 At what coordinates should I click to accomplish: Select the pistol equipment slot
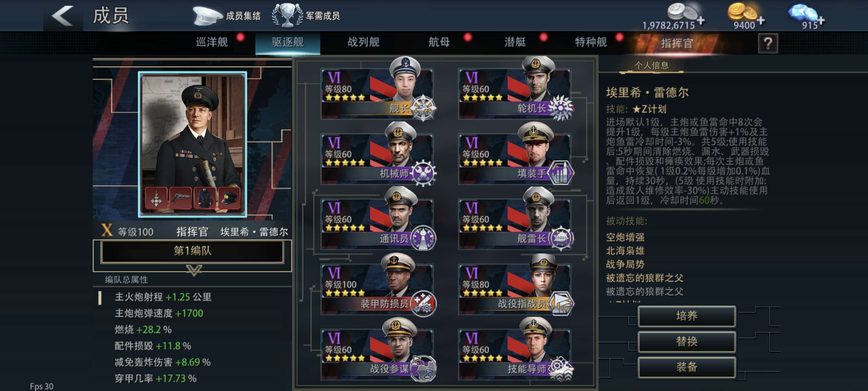[x=180, y=198]
